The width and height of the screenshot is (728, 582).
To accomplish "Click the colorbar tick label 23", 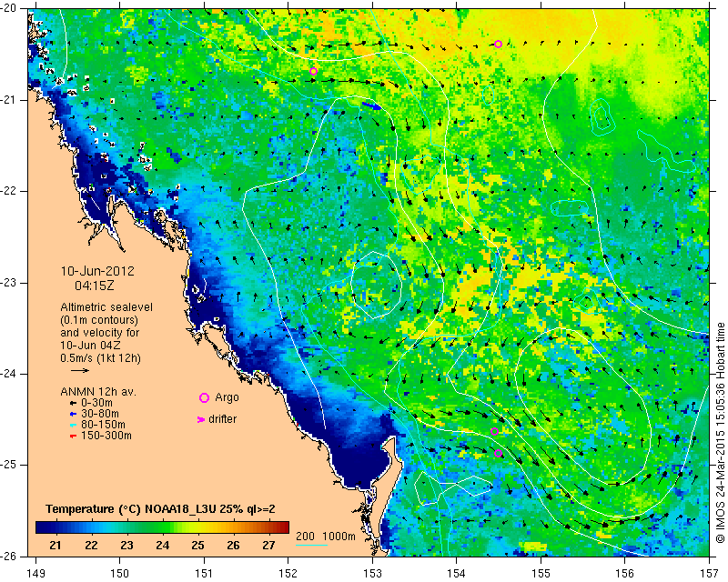I will (x=126, y=546).
